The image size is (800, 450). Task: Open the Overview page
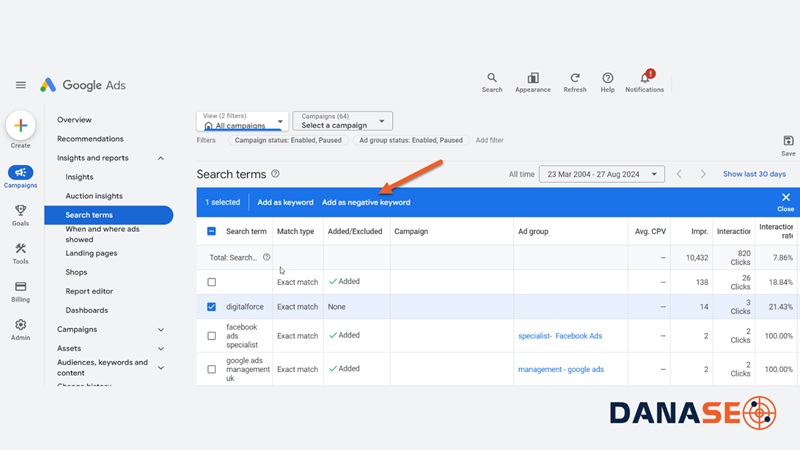[74, 120]
